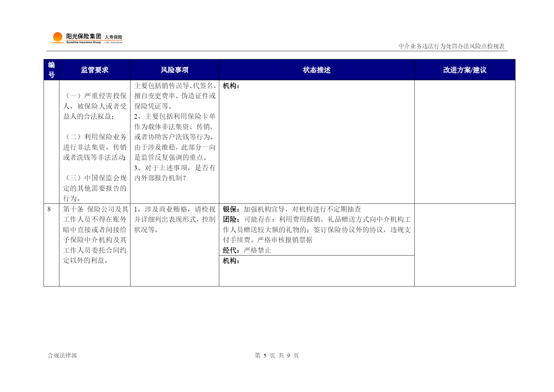Click the 团险： label
The image size is (554, 392).
231,219
